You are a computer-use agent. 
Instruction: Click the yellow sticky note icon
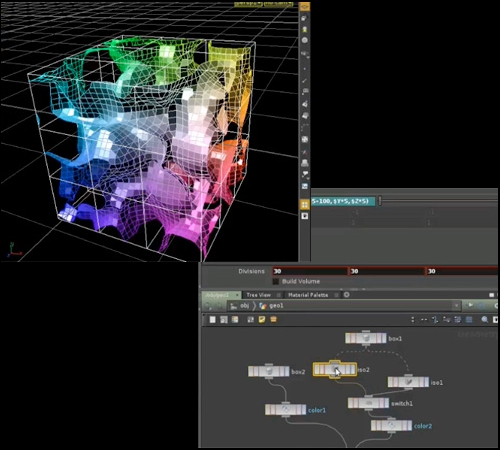pyautogui.click(x=262, y=320)
